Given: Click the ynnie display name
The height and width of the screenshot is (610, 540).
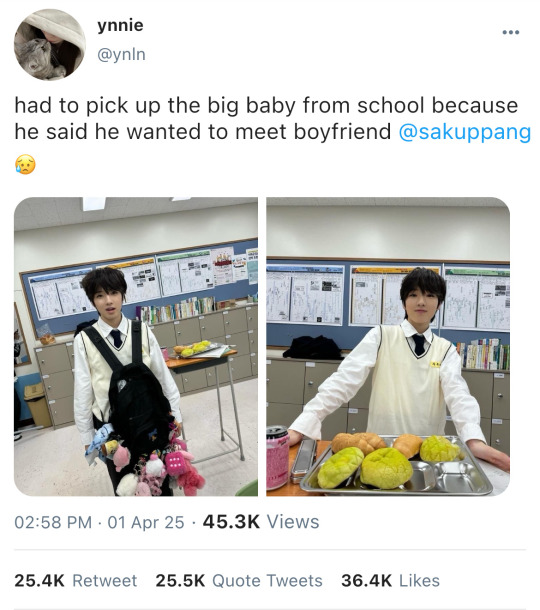Looking at the screenshot, I should click(120, 26).
